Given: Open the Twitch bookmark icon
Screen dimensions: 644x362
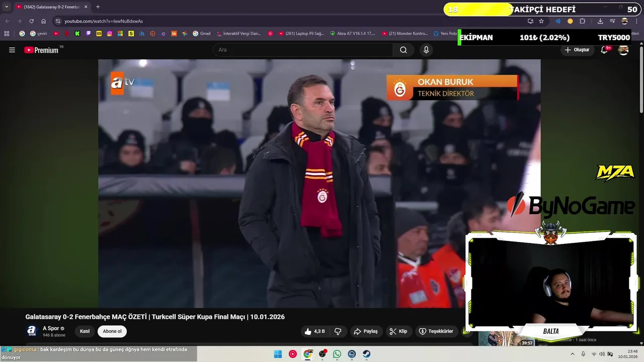Looking at the screenshot, I should click(x=89, y=34).
